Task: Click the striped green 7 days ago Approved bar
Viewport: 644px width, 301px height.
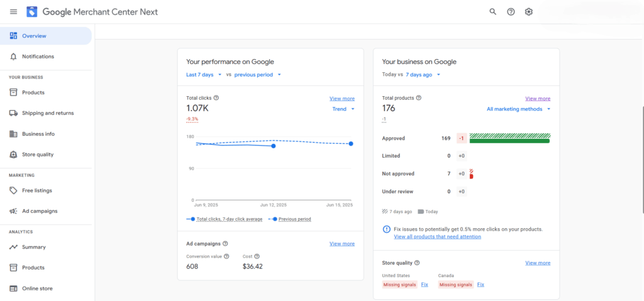Action: (510, 136)
